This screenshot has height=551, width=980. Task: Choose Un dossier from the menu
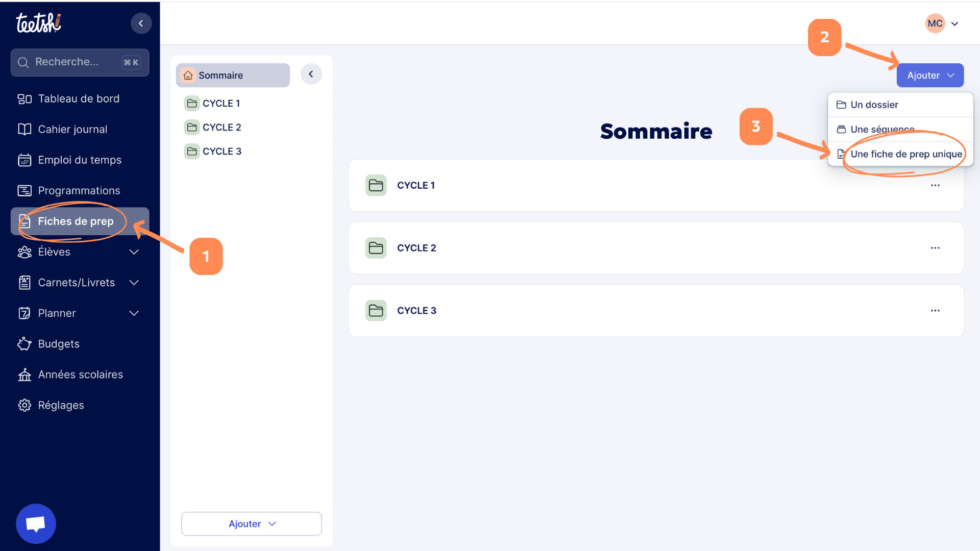click(x=874, y=105)
